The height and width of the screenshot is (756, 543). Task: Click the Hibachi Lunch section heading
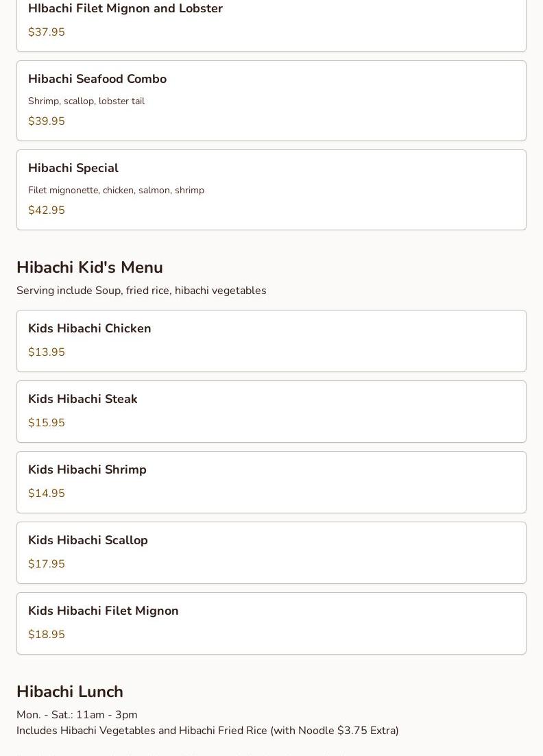click(x=70, y=692)
